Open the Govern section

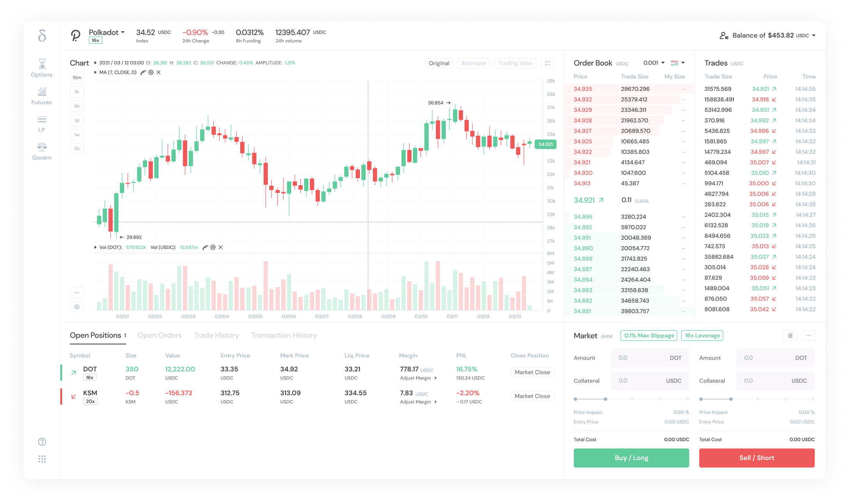(x=42, y=151)
